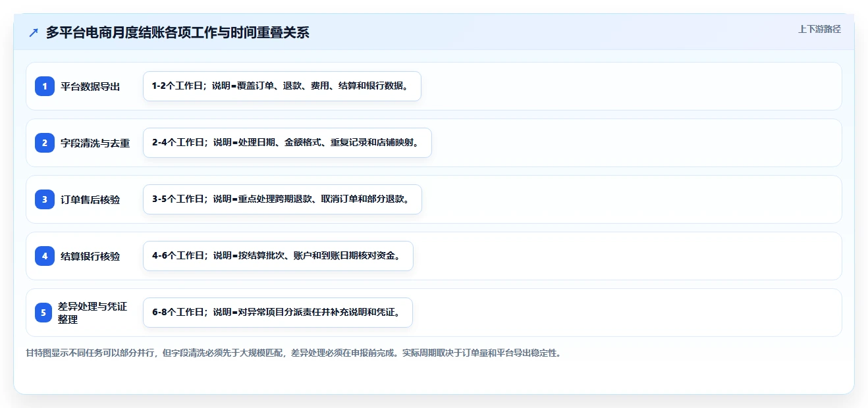The height and width of the screenshot is (408, 868).
Task: Click the number 4 step badge
Action: click(x=45, y=256)
